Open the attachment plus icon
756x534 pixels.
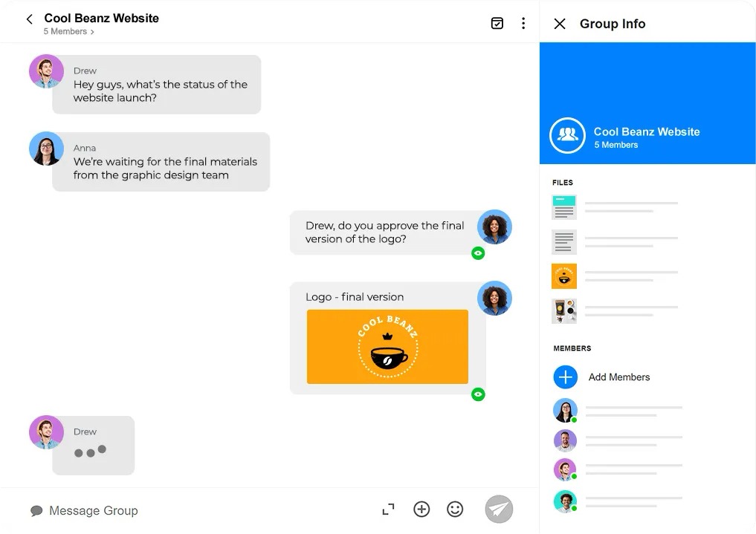[x=421, y=509]
